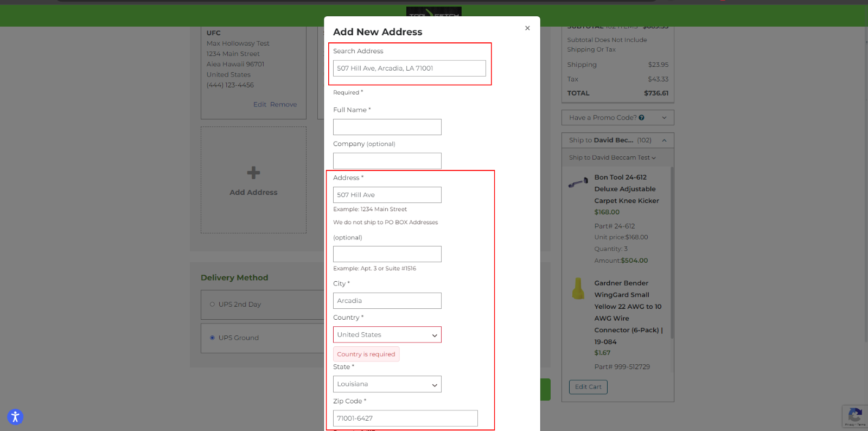Select UPS Ground delivery option
Viewport: 868px width, 431px height.
coord(213,338)
